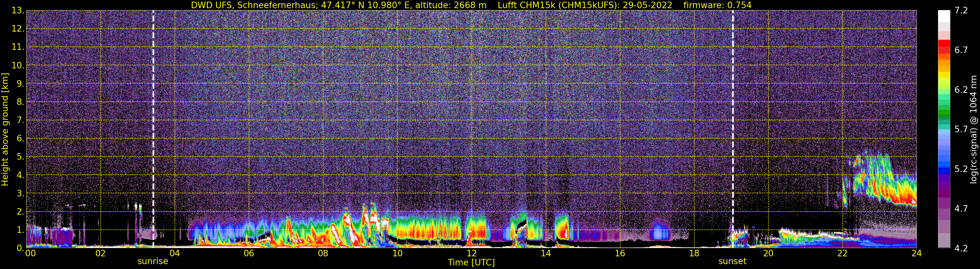Image resolution: width=980 pixels, height=269 pixels.
Task: Click the 06 hour tick label
Action: (249, 253)
